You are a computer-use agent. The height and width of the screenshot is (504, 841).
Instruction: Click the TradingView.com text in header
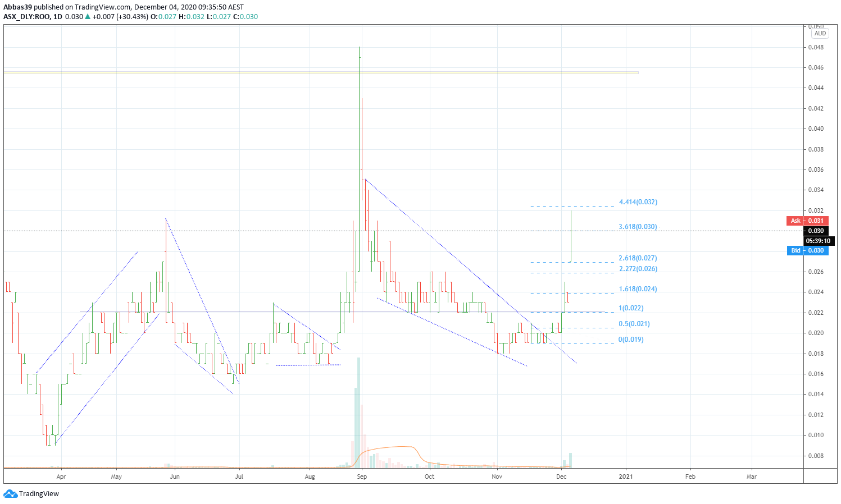tap(103, 7)
